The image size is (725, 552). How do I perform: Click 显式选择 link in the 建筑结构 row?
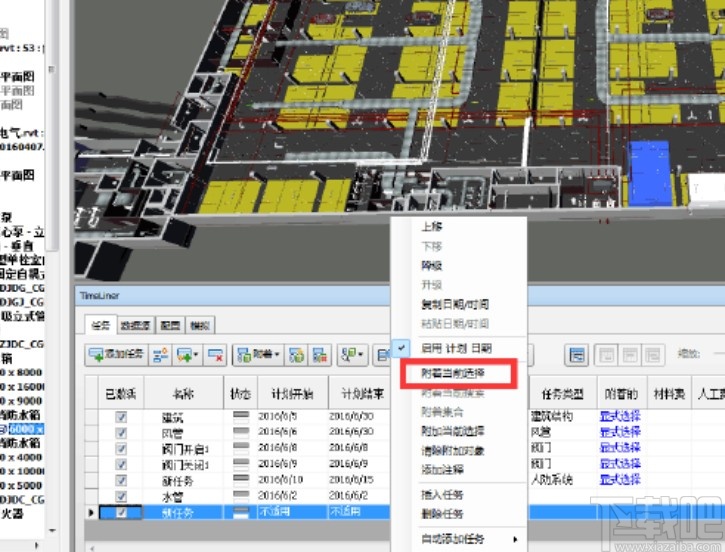[620, 416]
